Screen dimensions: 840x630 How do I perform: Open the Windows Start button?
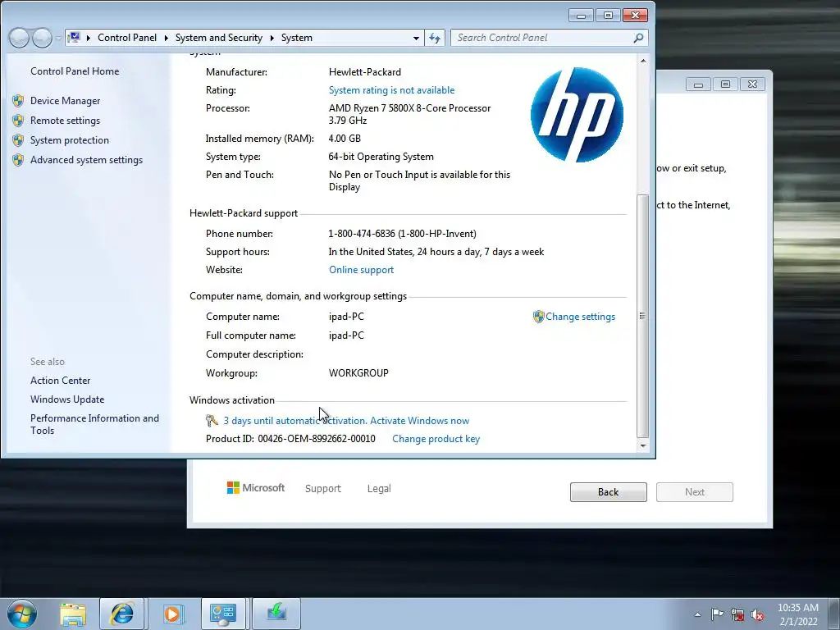click(x=22, y=614)
